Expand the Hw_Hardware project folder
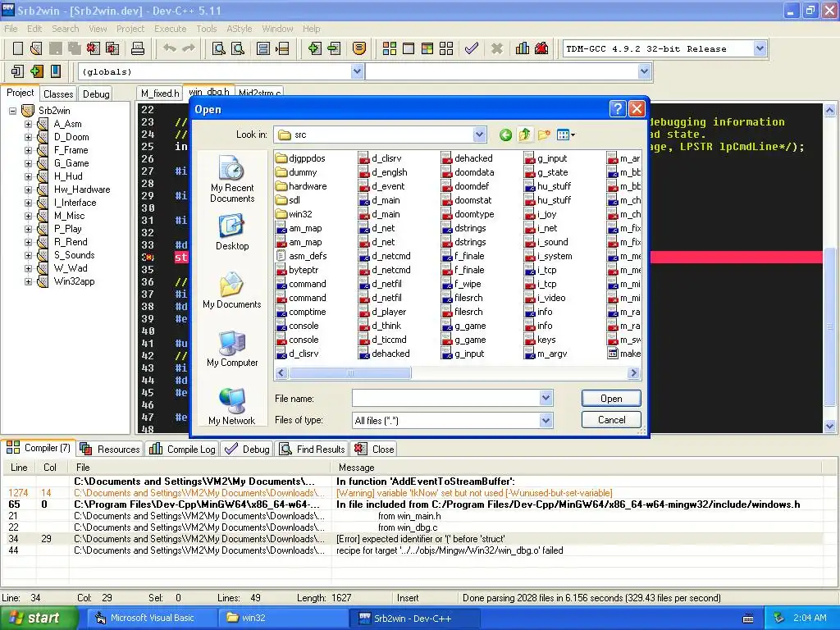This screenshot has width=840, height=630. pyautogui.click(x=28, y=189)
